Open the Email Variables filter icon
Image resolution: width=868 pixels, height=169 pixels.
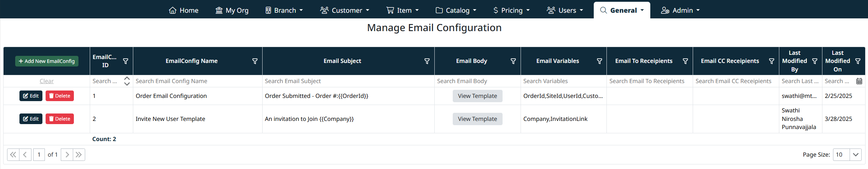click(599, 61)
